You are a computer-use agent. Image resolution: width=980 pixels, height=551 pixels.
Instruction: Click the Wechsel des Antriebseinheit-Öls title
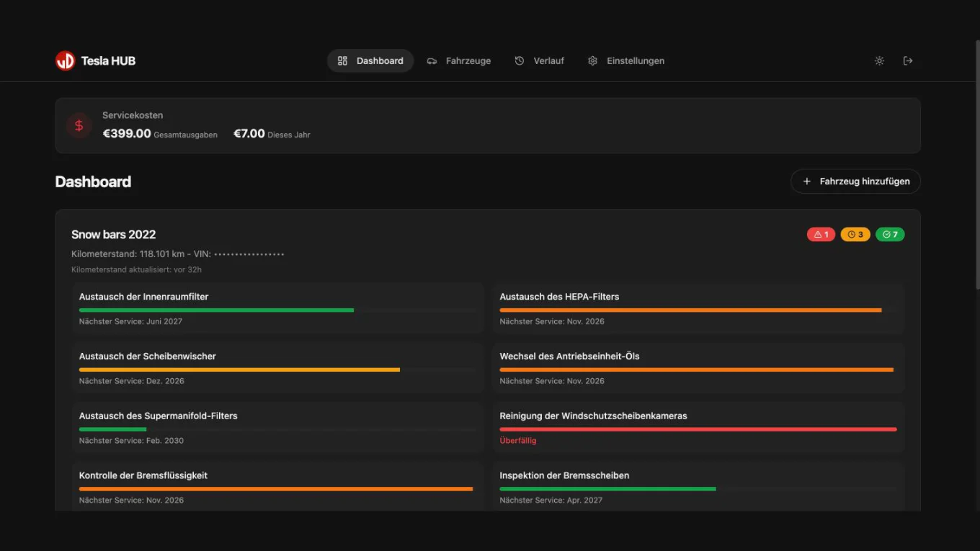click(569, 356)
